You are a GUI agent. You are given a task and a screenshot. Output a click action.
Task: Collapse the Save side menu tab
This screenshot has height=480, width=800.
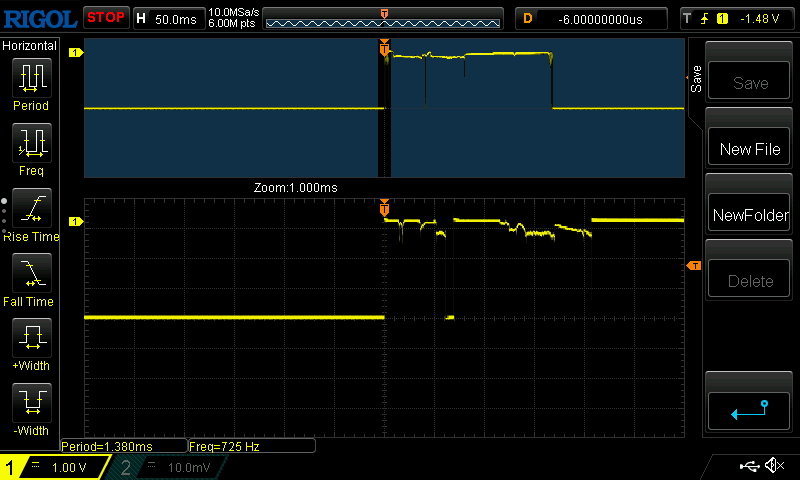click(x=695, y=80)
